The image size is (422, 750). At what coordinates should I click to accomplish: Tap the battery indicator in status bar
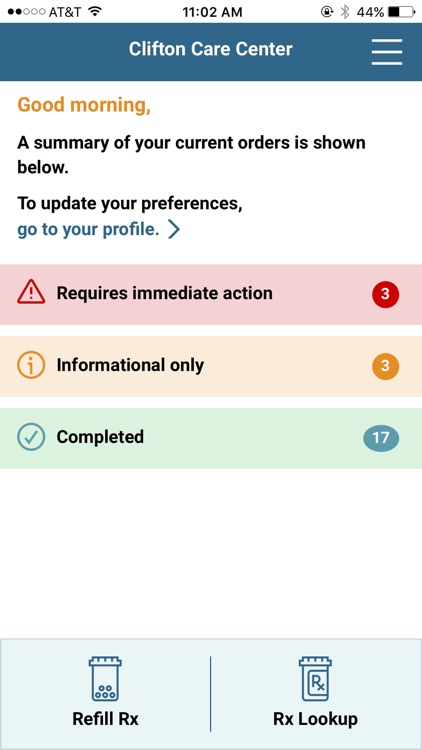coord(401,12)
